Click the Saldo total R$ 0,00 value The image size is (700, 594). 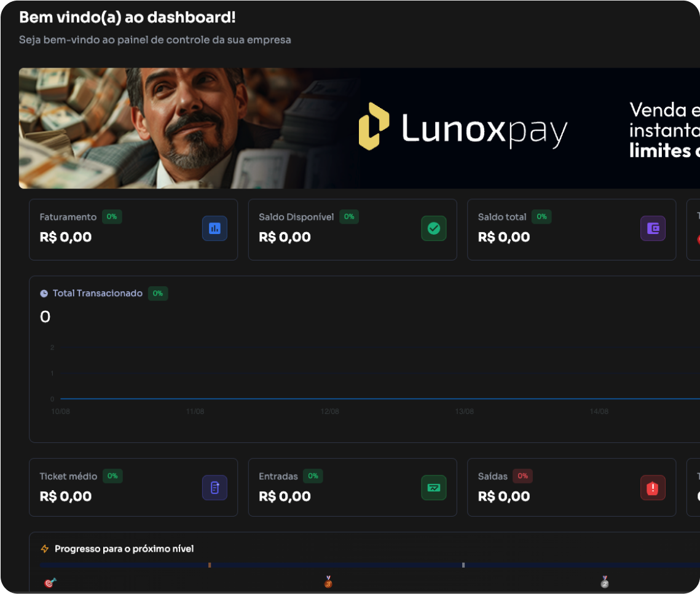[504, 237]
